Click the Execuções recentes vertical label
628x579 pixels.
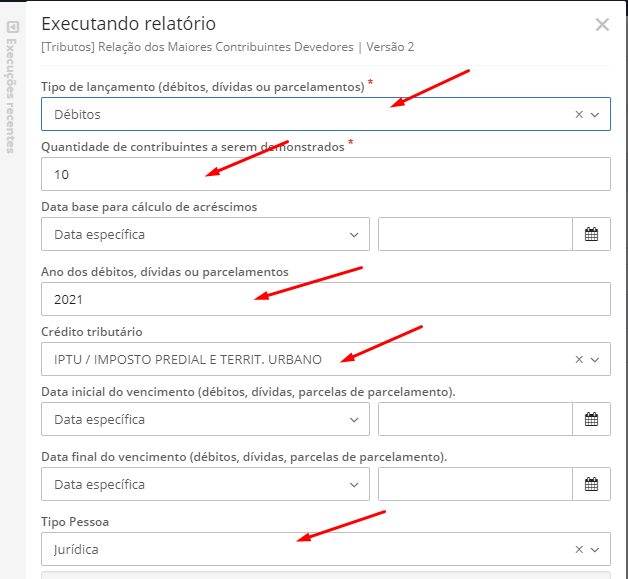coord(11,96)
